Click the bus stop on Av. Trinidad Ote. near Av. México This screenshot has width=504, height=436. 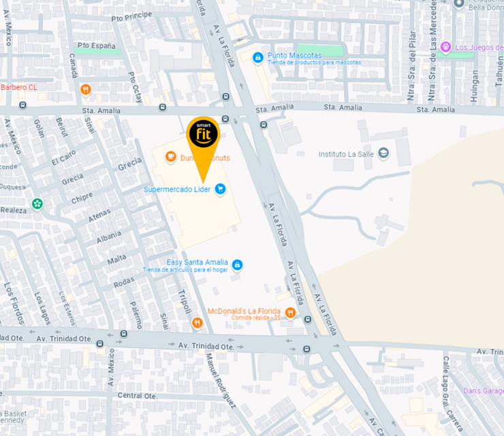click(x=100, y=344)
